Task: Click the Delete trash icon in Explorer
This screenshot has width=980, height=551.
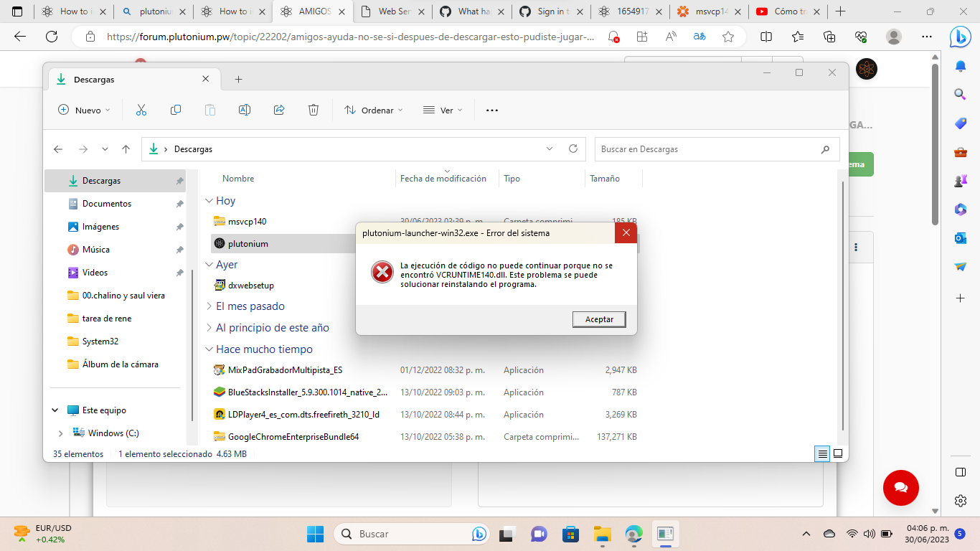Action: [x=314, y=110]
